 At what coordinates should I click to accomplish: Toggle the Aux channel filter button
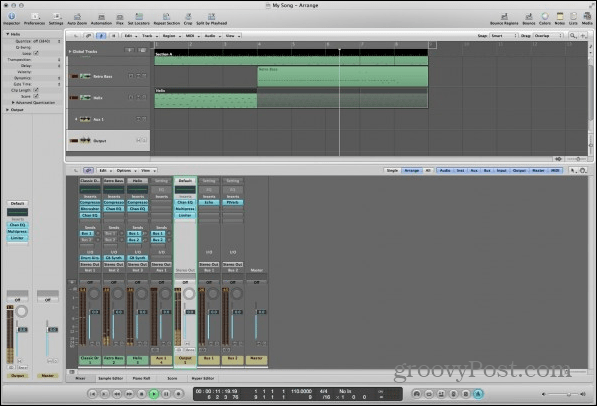(x=474, y=171)
